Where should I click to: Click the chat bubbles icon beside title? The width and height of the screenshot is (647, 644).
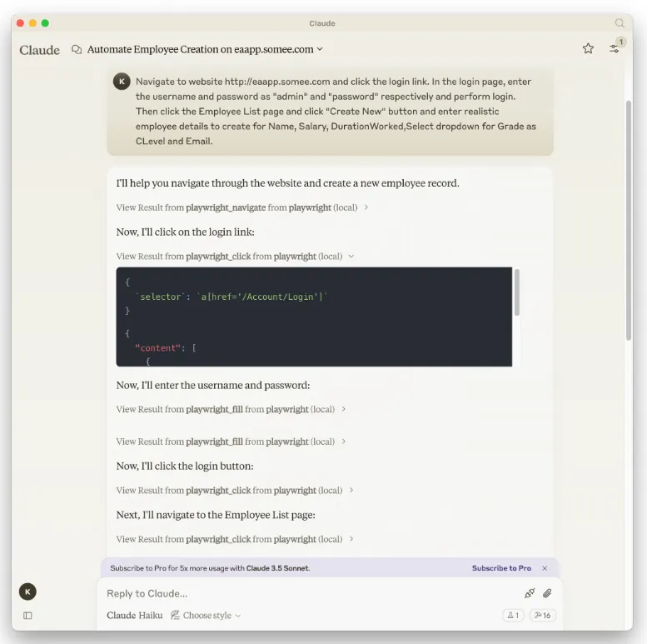(77, 49)
